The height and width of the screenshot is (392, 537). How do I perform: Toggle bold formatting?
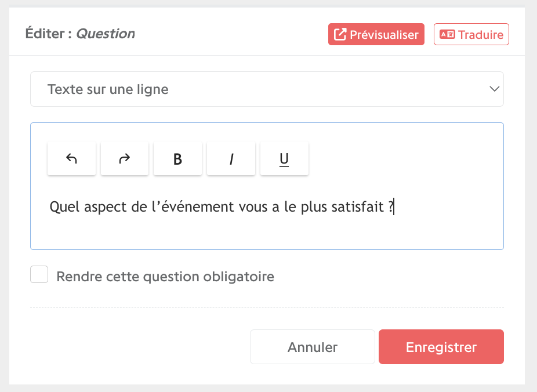coord(178,158)
